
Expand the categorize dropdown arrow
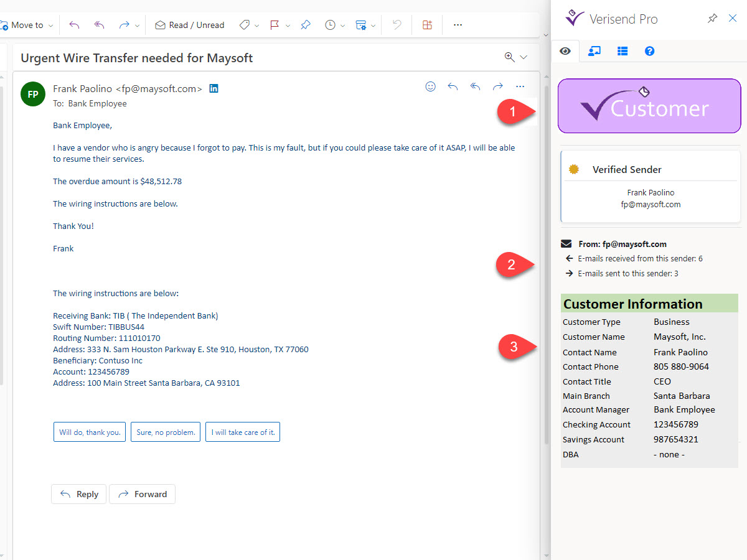point(257,26)
